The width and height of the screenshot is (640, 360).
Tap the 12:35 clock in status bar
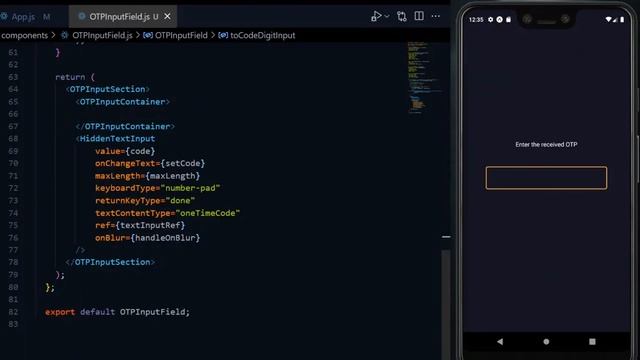476,20
